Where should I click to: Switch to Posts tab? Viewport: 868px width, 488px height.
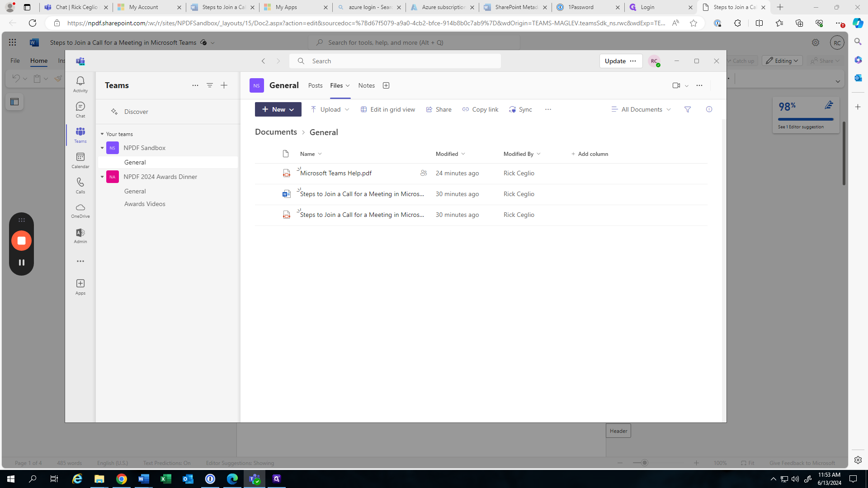click(x=316, y=85)
